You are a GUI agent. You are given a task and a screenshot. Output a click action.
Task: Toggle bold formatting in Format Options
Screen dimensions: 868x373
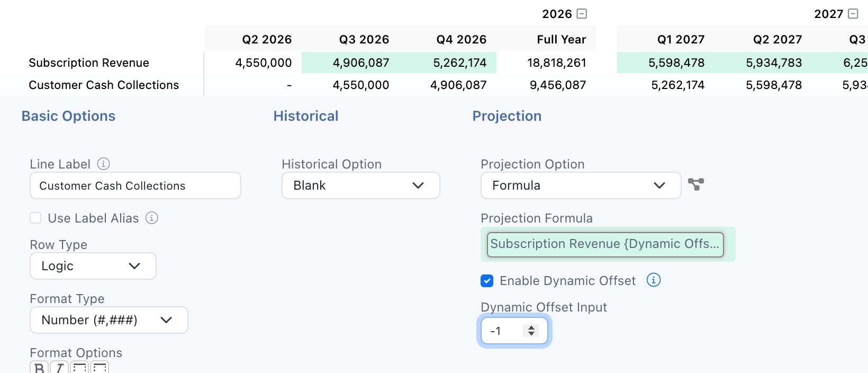39,367
